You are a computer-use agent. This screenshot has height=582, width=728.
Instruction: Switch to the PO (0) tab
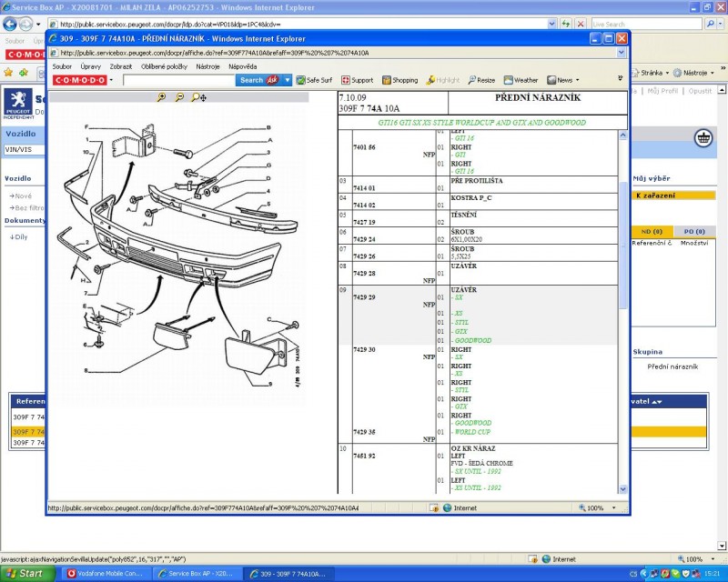tap(694, 231)
